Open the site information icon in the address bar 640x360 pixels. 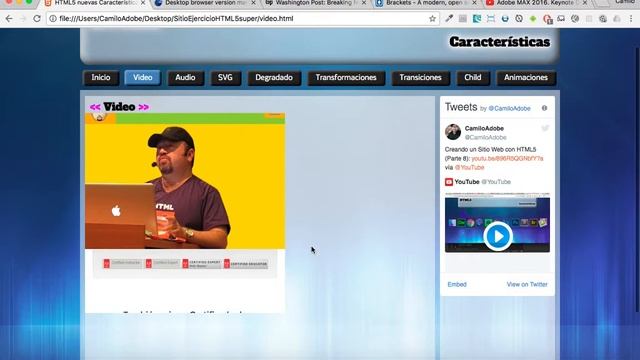pos(53,18)
